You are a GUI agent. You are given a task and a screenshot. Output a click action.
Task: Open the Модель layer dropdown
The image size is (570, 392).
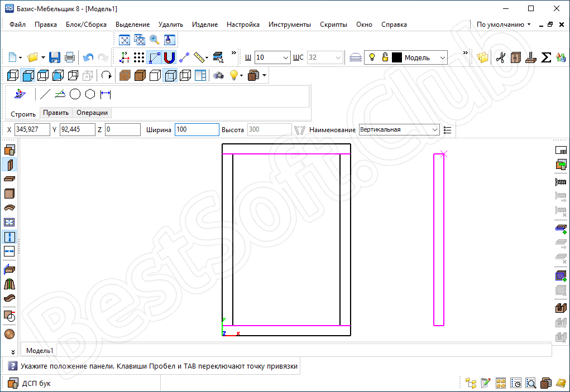tap(443, 57)
